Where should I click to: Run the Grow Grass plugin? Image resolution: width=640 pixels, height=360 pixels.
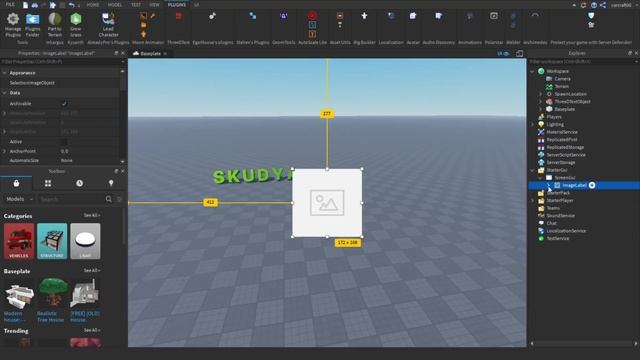coord(76,24)
